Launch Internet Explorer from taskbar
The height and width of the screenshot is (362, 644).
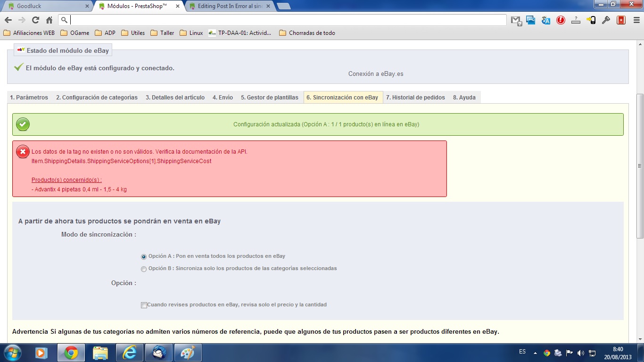pyautogui.click(x=130, y=353)
